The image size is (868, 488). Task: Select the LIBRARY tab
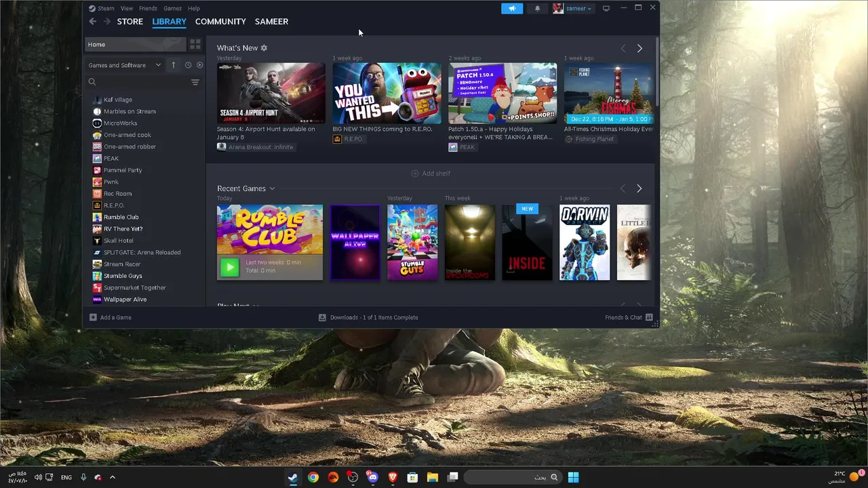[169, 21]
